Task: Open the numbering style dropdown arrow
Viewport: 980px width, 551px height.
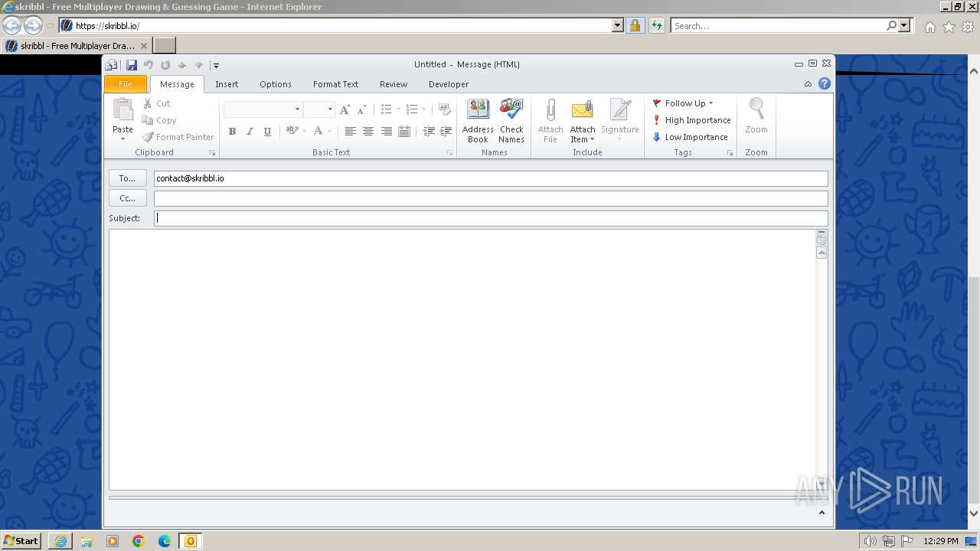Action: coord(424,109)
